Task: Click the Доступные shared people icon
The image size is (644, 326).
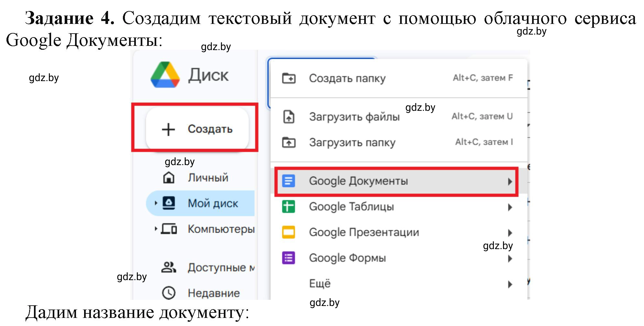Action: coord(169,267)
